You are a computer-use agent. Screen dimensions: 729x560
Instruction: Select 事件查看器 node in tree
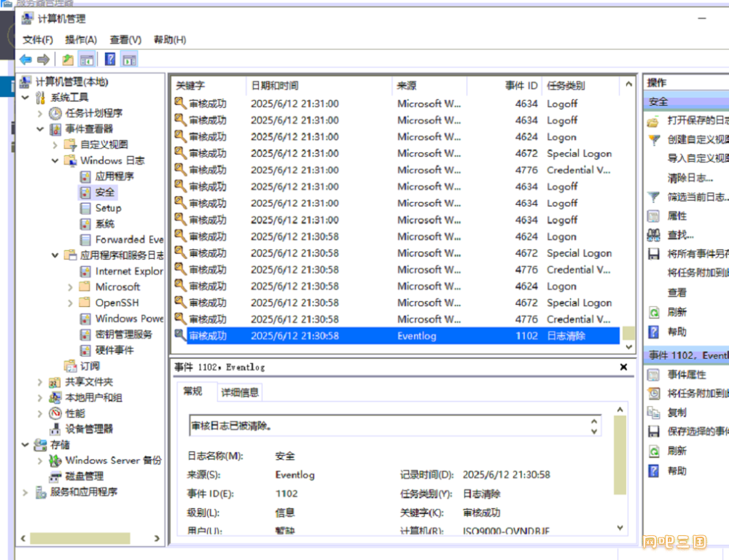click(89, 129)
